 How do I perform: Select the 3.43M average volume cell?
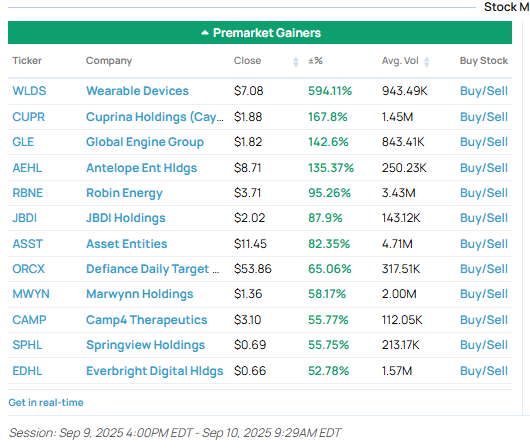pyautogui.click(x=399, y=193)
